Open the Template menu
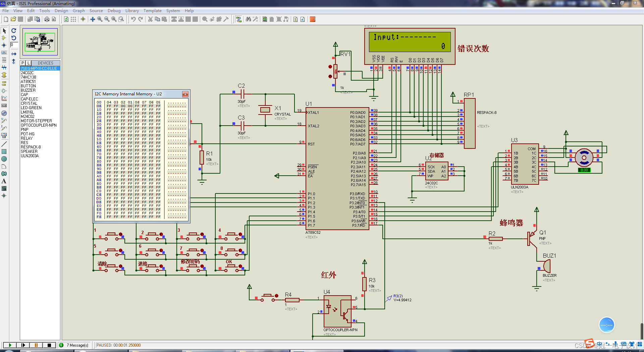 tap(152, 11)
